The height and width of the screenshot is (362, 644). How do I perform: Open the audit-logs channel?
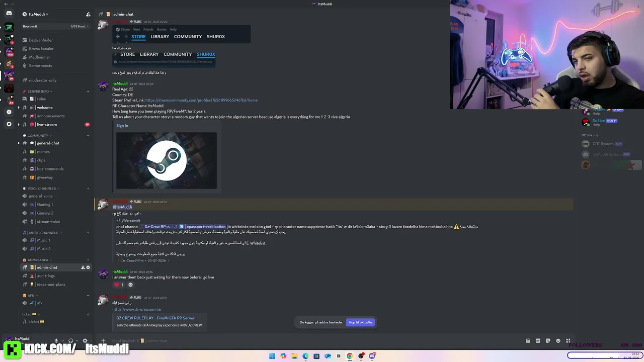pos(56,276)
